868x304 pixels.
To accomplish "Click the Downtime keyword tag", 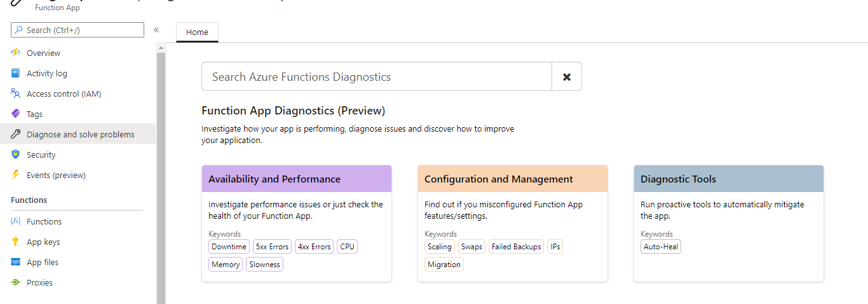I will (x=229, y=247).
